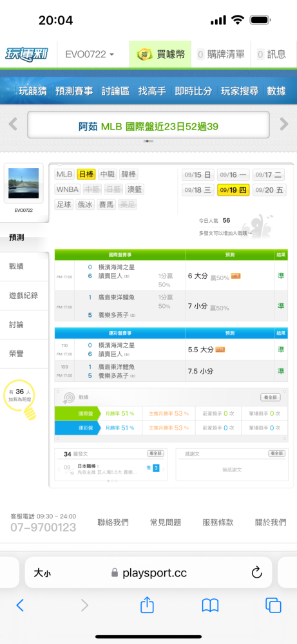Open Safari bookmarks book icon
The width and height of the screenshot is (297, 644).
click(x=210, y=605)
